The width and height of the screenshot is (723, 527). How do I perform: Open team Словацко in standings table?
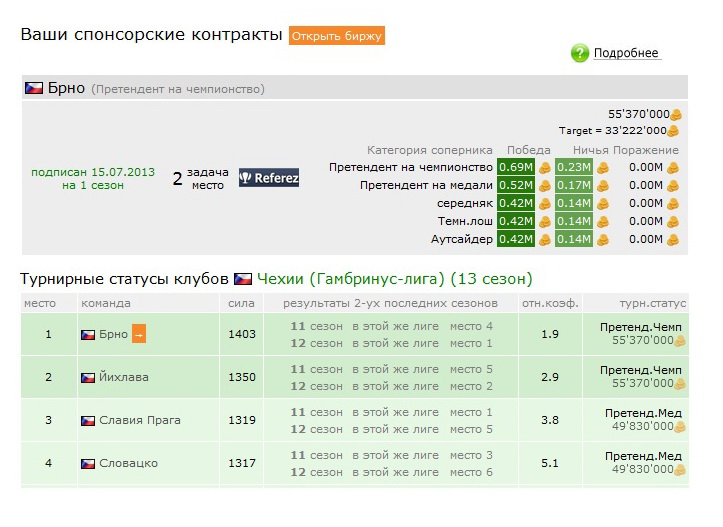point(129,463)
